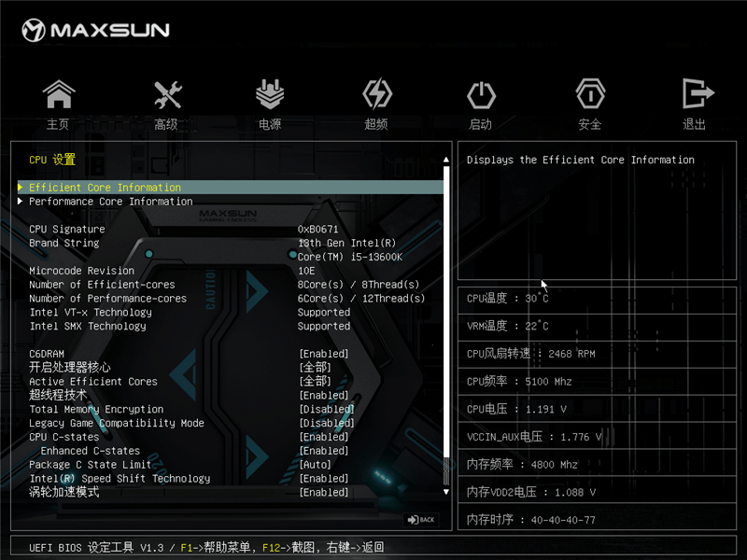747x560 pixels.
Task: Switch to the 高级 tab label
Action: tap(166, 124)
